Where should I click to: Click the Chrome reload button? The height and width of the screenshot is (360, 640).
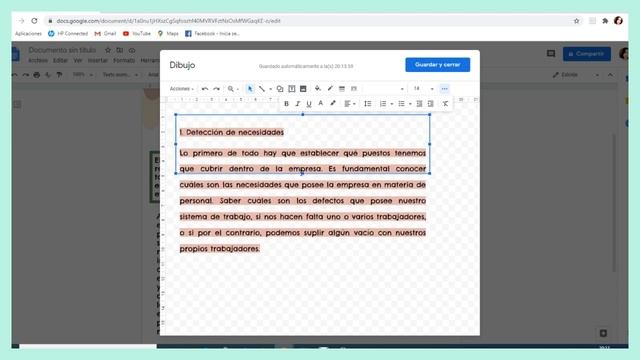pyautogui.click(x=34, y=21)
